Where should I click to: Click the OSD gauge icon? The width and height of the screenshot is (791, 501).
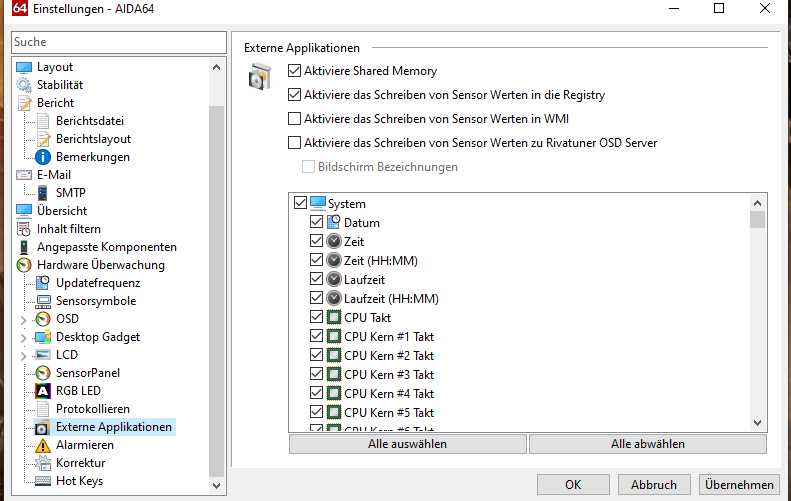tap(43, 319)
